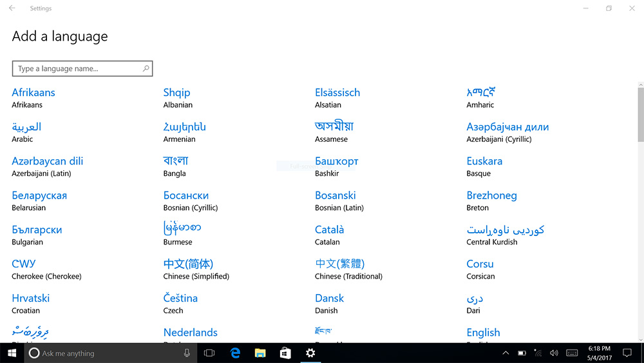The image size is (644, 363).
Task: Open the volume control in tray
Action: [x=554, y=353]
